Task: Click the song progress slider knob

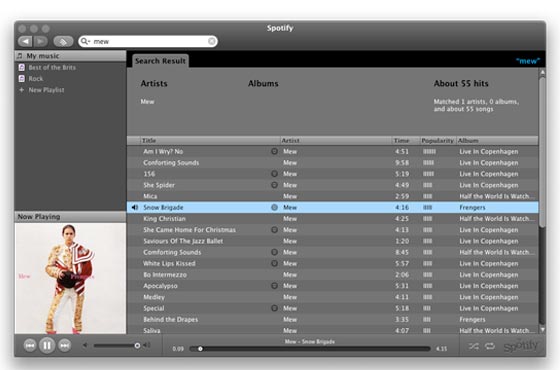Action: [200, 349]
